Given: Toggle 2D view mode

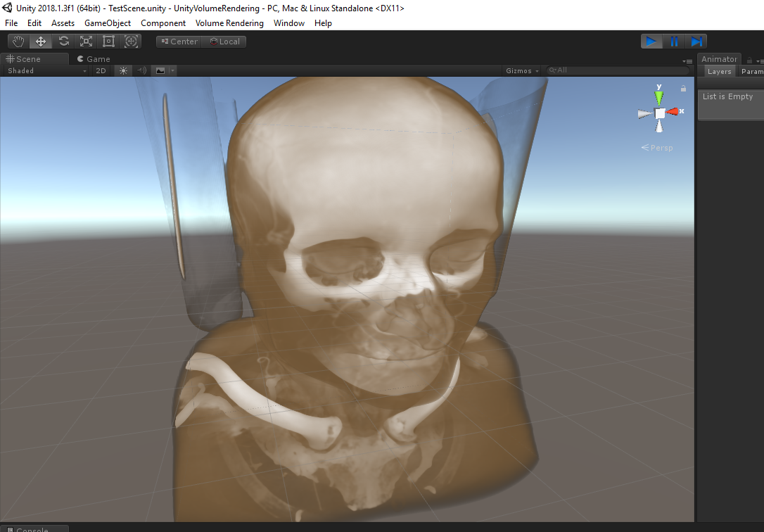Looking at the screenshot, I should (101, 70).
